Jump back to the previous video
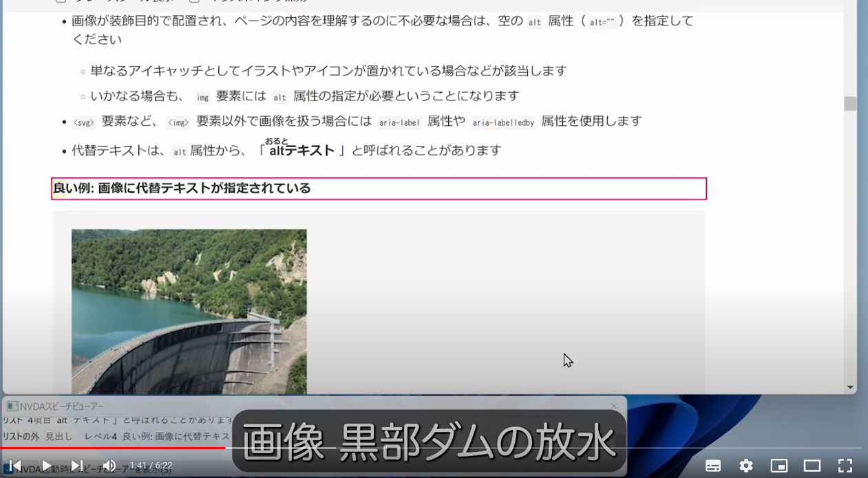This screenshot has width=868, height=478. coord(14,466)
